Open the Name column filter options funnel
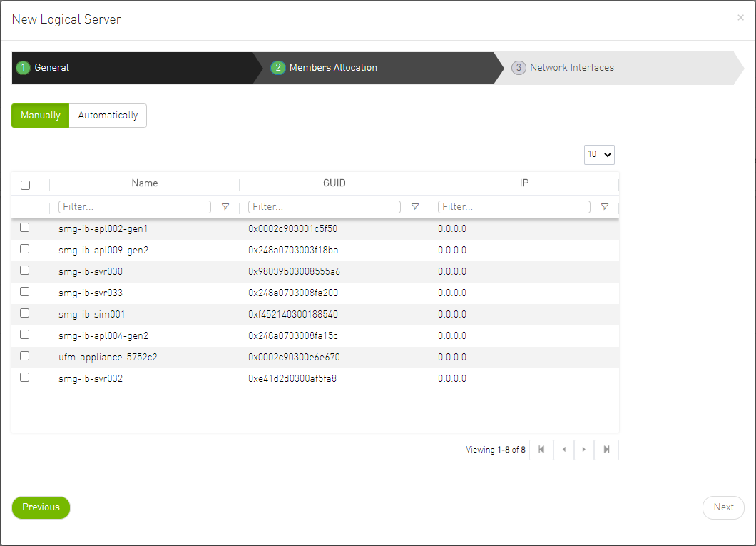The width and height of the screenshot is (756, 546). tap(225, 206)
